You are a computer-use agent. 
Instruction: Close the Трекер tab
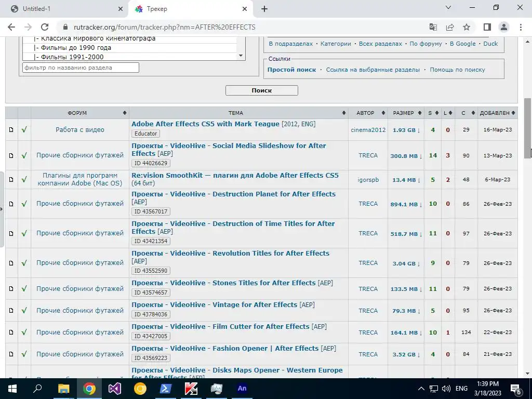(x=245, y=9)
